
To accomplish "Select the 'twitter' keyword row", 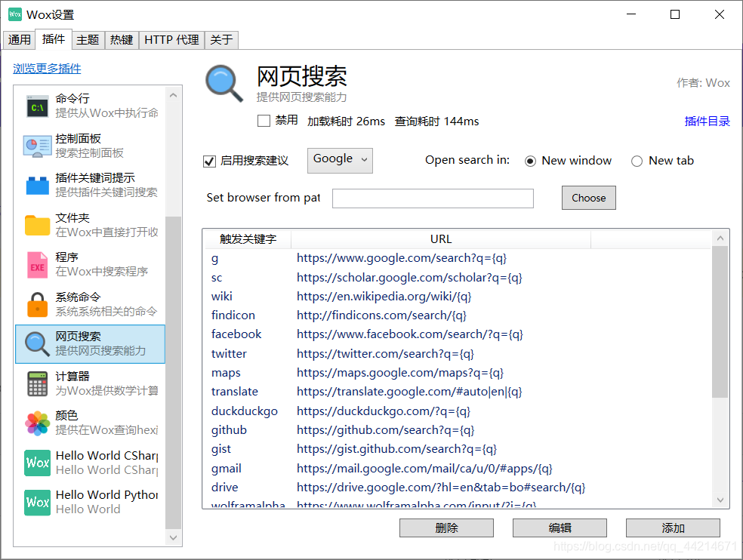I will [x=458, y=354].
